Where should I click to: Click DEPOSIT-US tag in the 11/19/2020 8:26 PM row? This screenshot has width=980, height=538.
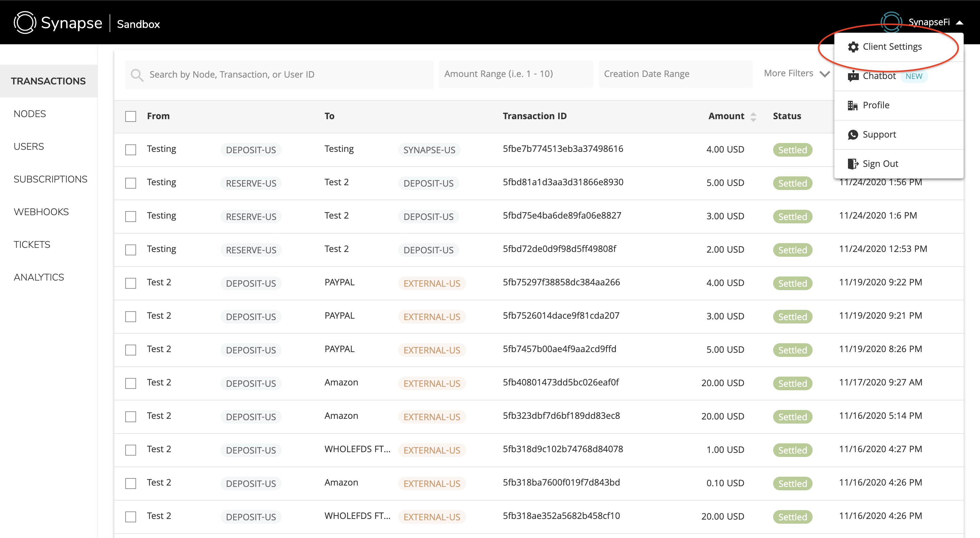251,350
